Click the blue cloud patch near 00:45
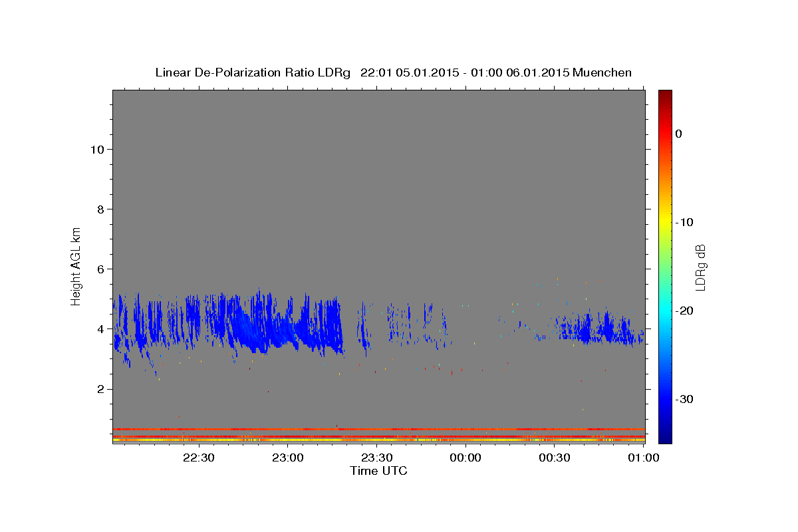The width and height of the screenshot is (798, 532). [x=595, y=329]
